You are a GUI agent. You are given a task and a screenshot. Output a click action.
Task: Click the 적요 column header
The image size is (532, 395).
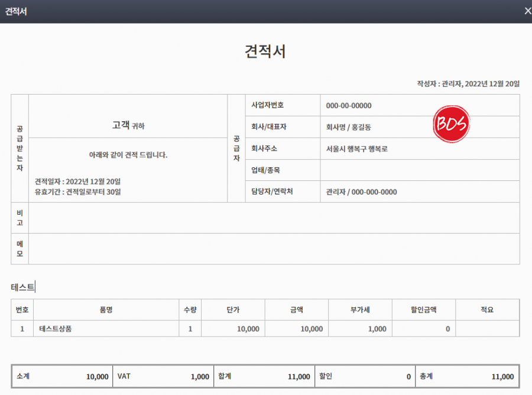(487, 310)
